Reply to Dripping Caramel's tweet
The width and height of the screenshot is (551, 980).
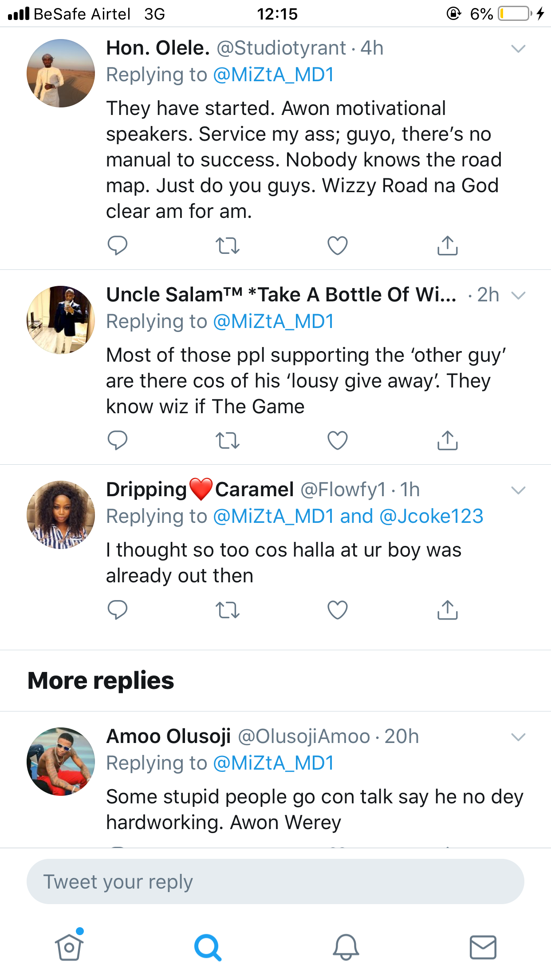[118, 609]
